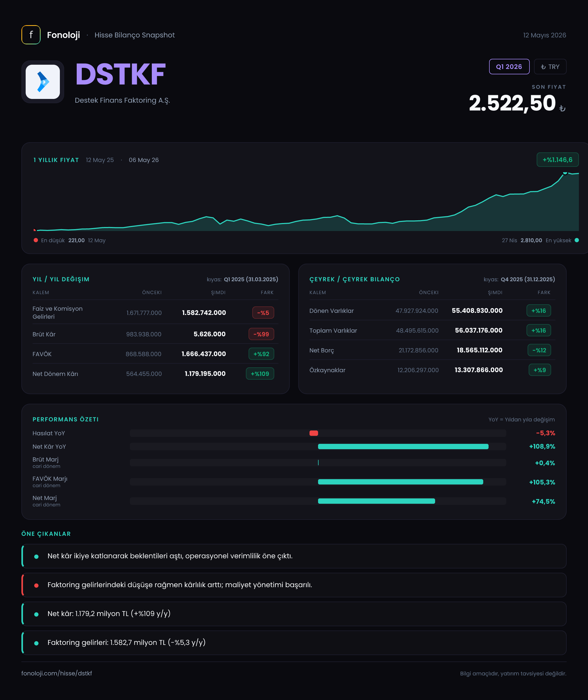Click the 13.307.866.000 Özkaynaklar value
The width and height of the screenshot is (588, 700).
pyautogui.click(x=479, y=370)
